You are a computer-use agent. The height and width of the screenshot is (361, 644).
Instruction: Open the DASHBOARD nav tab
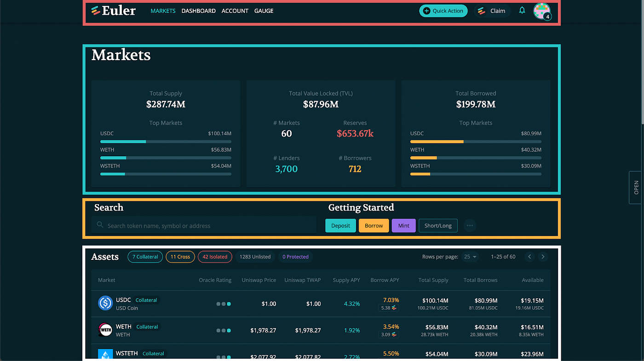click(x=199, y=11)
